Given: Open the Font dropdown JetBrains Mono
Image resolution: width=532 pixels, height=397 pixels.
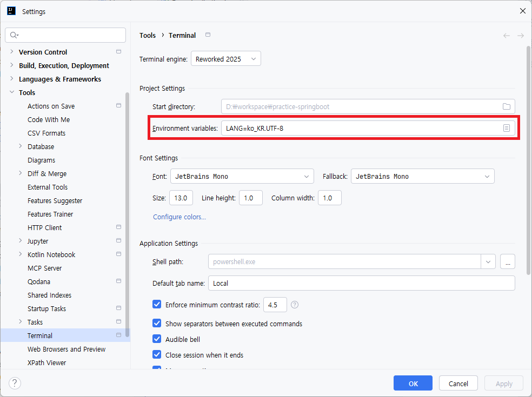Looking at the screenshot, I should tap(242, 176).
